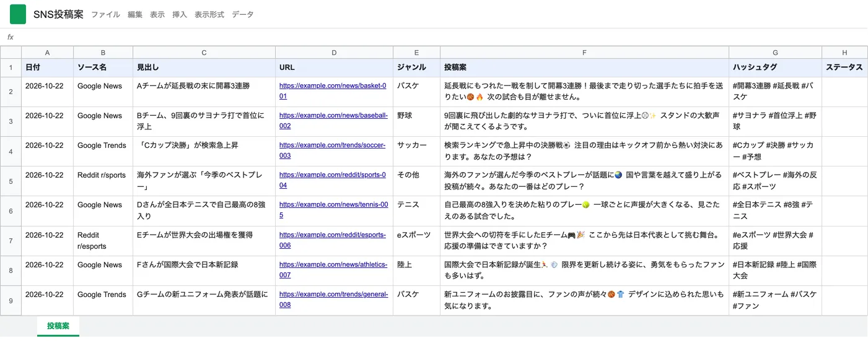Click the 日付 header cell
The height and width of the screenshot is (341, 868).
coord(47,68)
